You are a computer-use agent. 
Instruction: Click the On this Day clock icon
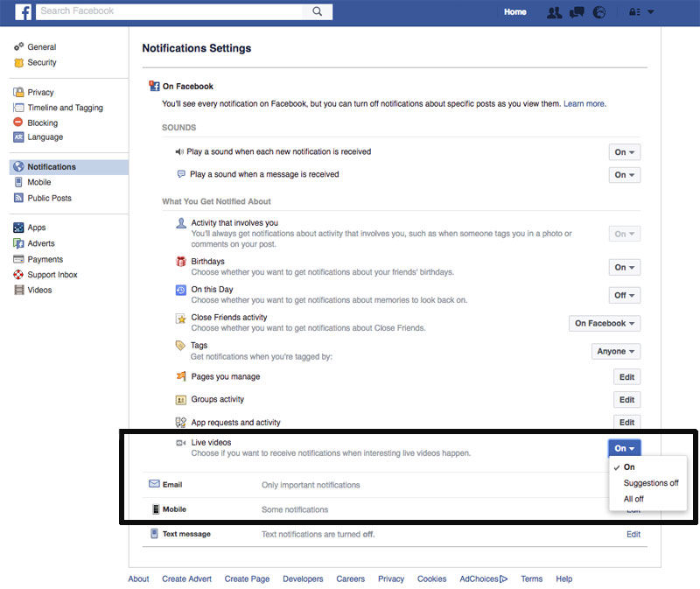[x=181, y=291]
